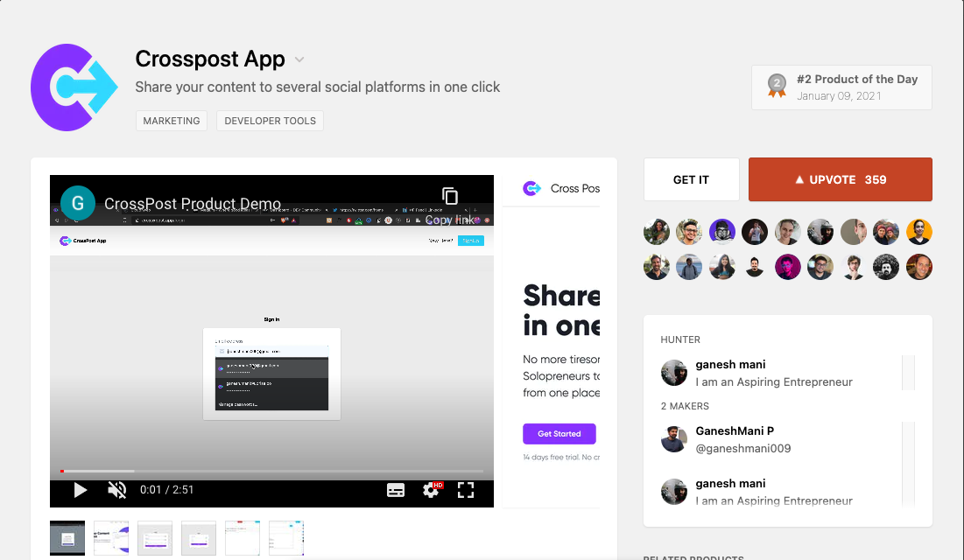The width and height of the screenshot is (964, 560).
Task: Open hunter ganesh mani's profile link
Action: point(730,364)
